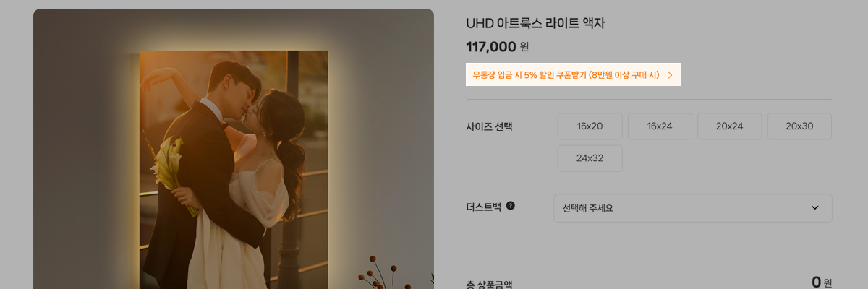This screenshot has width=868, height=289.
Task: Click the arrow icon on the coupon banner
Action: 670,74
